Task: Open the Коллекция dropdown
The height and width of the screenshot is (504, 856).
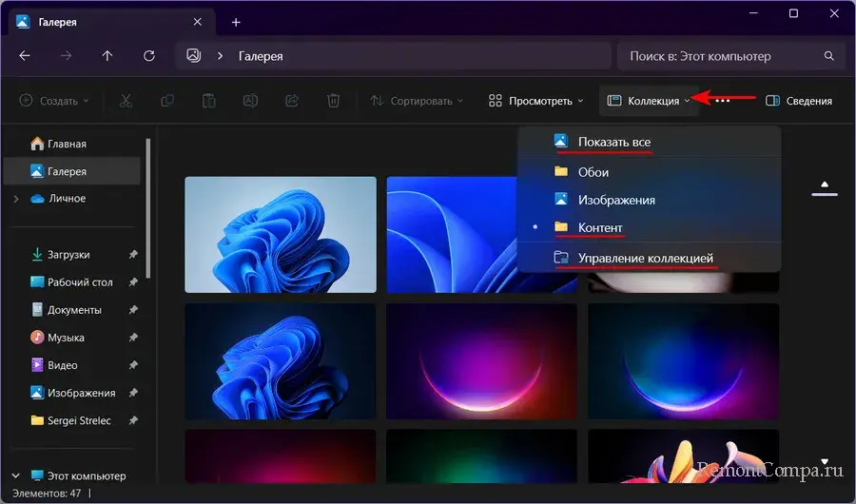Action: click(x=649, y=100)
